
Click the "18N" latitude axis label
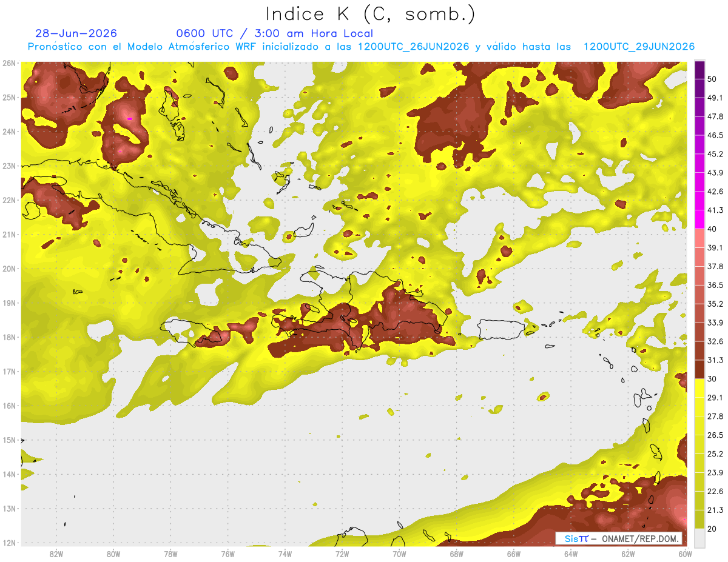[x=8, y=337]
